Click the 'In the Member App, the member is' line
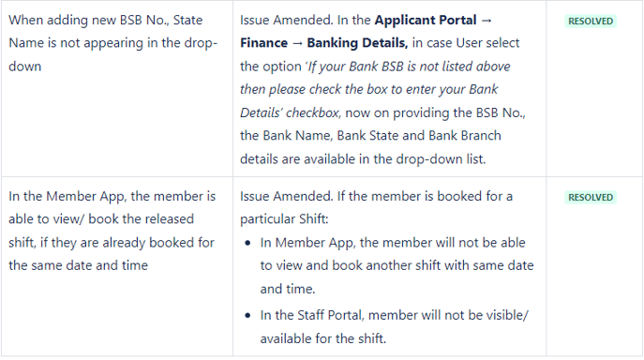The width and height of the screenshot is (644, 360). (112, 197)
